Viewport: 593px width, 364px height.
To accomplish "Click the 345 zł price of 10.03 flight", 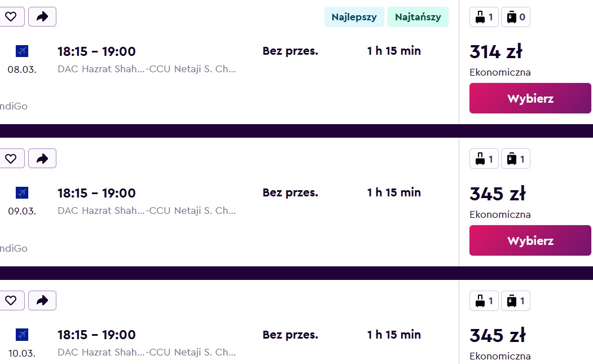I will tap(498, 335).
